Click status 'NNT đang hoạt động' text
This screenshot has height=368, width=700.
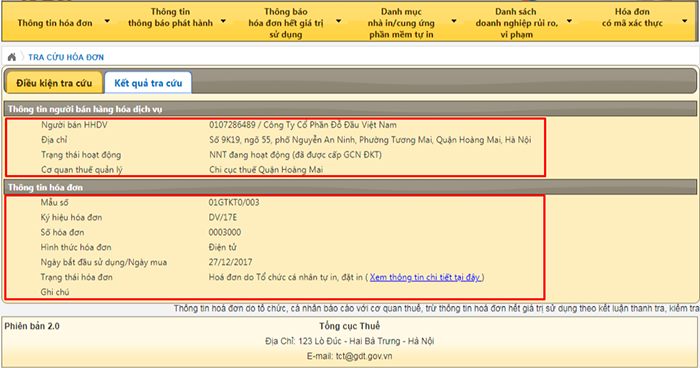coord(295,155)
